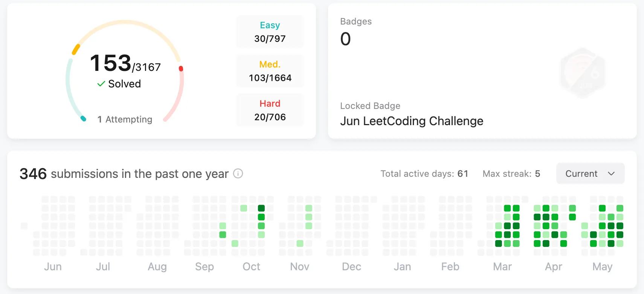Click the red dot on progress ring

(181, 69)
